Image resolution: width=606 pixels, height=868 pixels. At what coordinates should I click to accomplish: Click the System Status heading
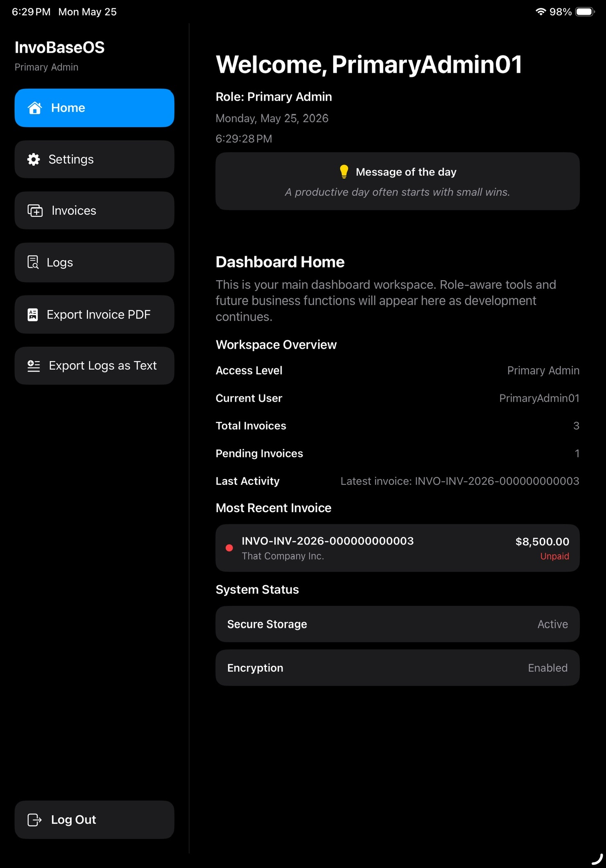tap(257, 590)
